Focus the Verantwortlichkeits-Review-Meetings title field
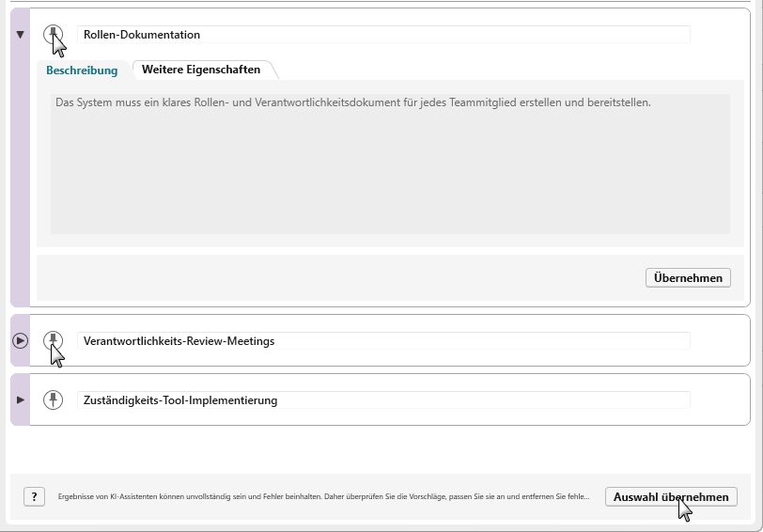Screen dimensions: 763x532 [x=383, y=340]
